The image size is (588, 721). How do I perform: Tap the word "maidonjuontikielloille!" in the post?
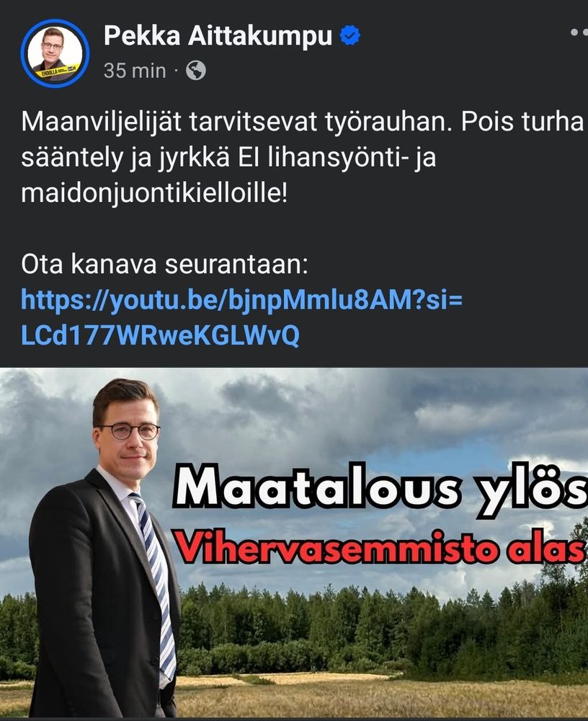pos(154,193)
